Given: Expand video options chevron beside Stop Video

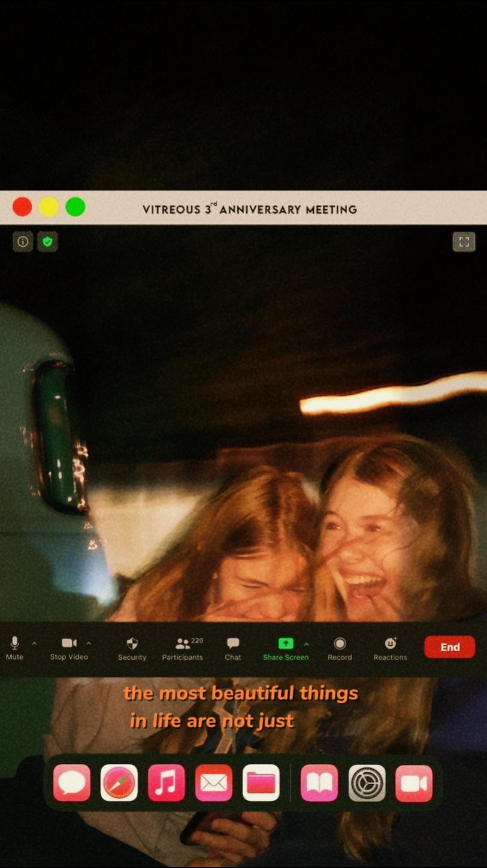Looking at the screenshot, I should [89, 643].
